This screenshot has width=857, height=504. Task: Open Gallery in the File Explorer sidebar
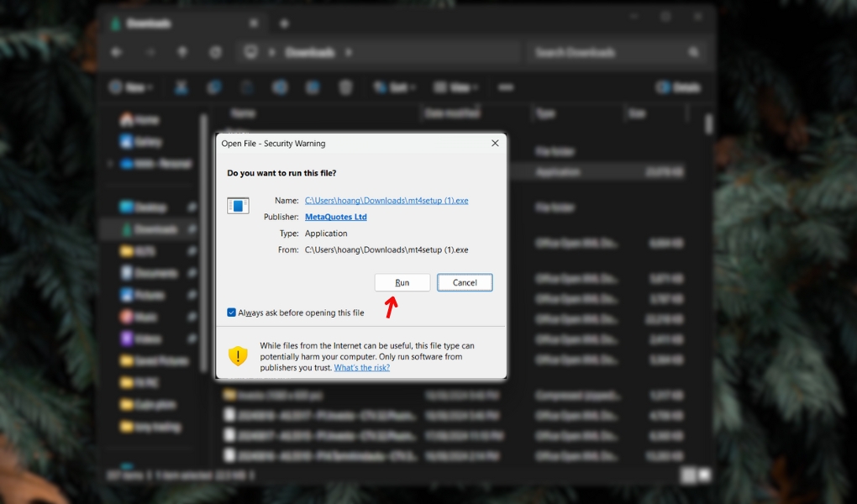[x=141, y=142]
